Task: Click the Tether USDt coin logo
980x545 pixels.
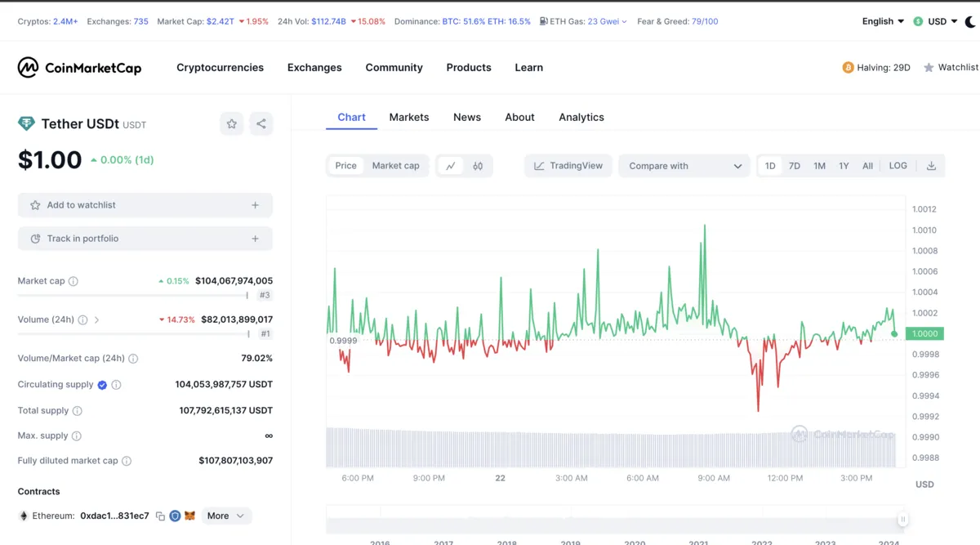Action: [26, 123]
